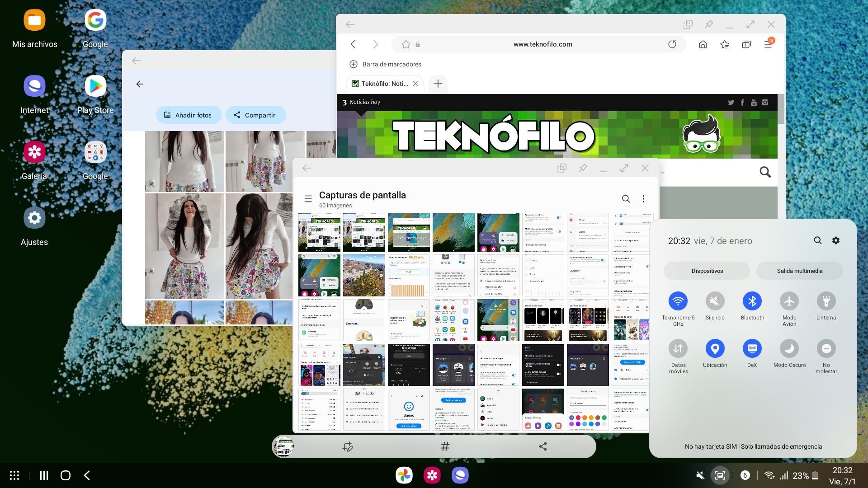Image resolution: width=868 pixels, height=488 pixels.
Task: Open the Google folder on desktop
Action: pyautogui.click(x=95, y=160)
